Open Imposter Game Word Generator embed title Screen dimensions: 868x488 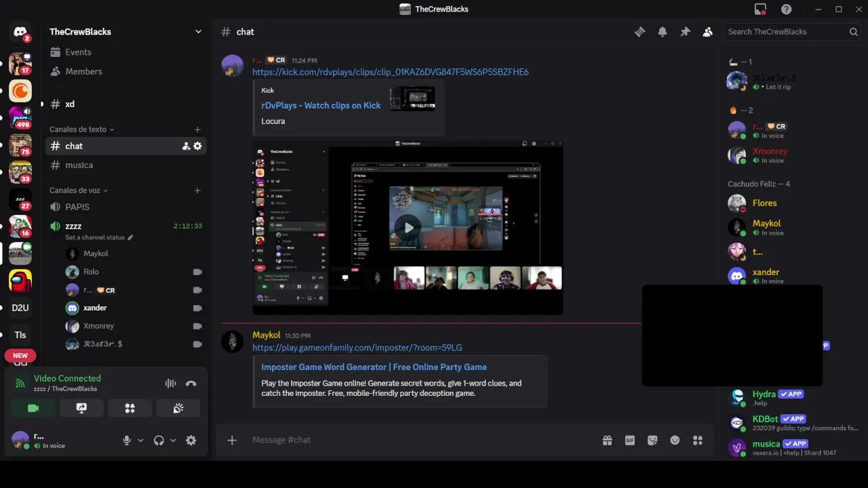[374, 367]
